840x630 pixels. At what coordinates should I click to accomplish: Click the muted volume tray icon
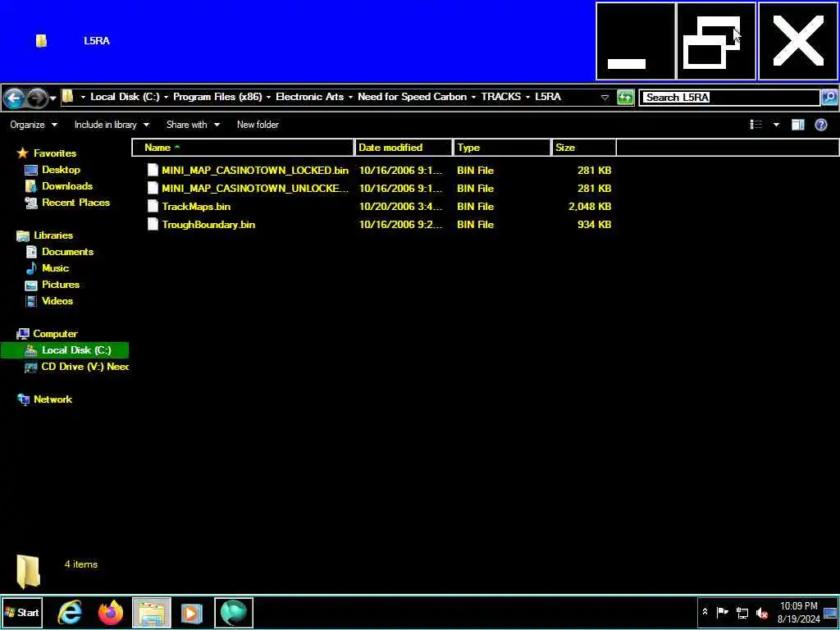tap(761, 613)
